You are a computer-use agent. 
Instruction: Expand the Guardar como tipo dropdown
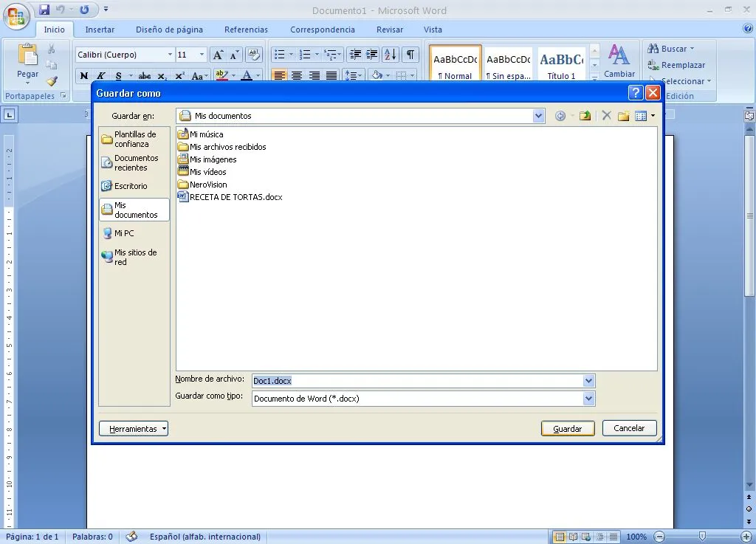coord(588,398)
